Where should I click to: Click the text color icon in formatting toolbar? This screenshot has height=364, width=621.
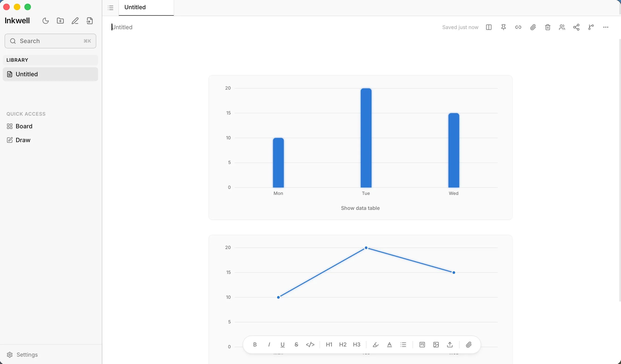pyautogui.click(x=389, y=344)
